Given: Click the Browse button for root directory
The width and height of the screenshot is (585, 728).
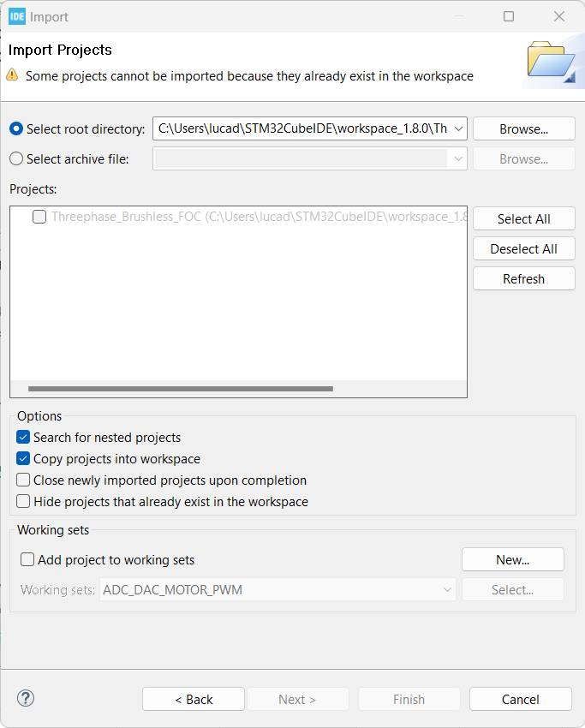Looking at the screenshot, I should tap(523, 128).
